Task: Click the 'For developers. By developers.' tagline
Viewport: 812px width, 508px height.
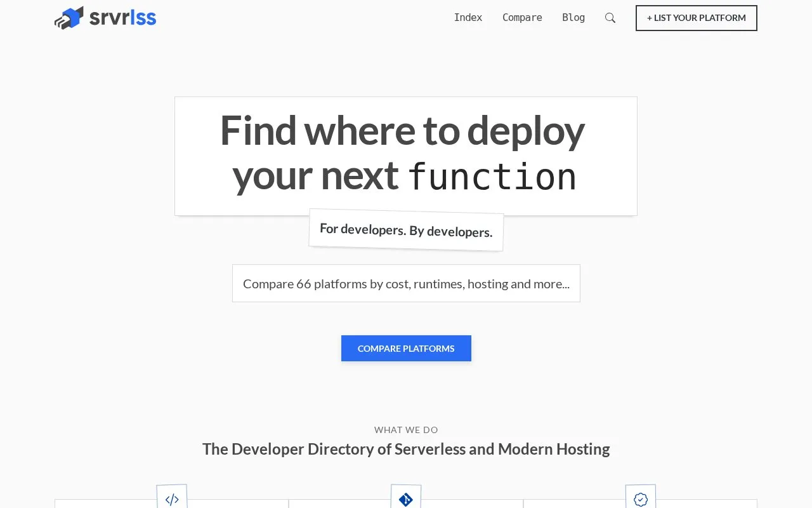Action: (x=406, y=230)
